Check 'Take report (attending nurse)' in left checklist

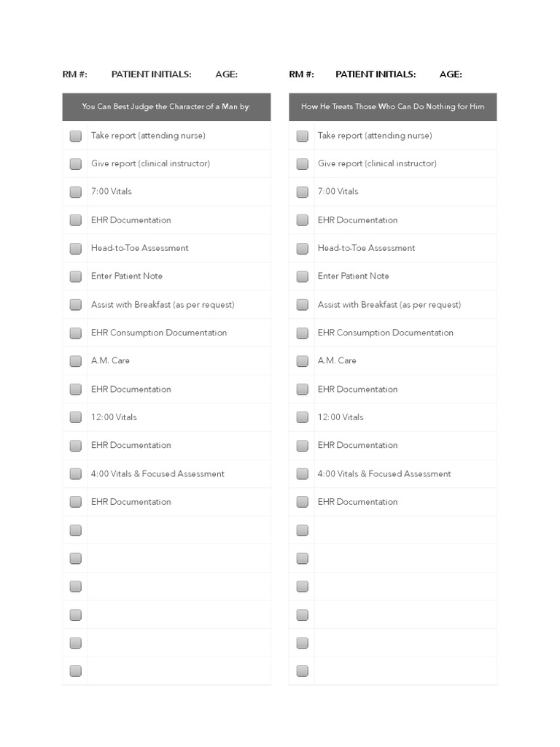[76, 136]
